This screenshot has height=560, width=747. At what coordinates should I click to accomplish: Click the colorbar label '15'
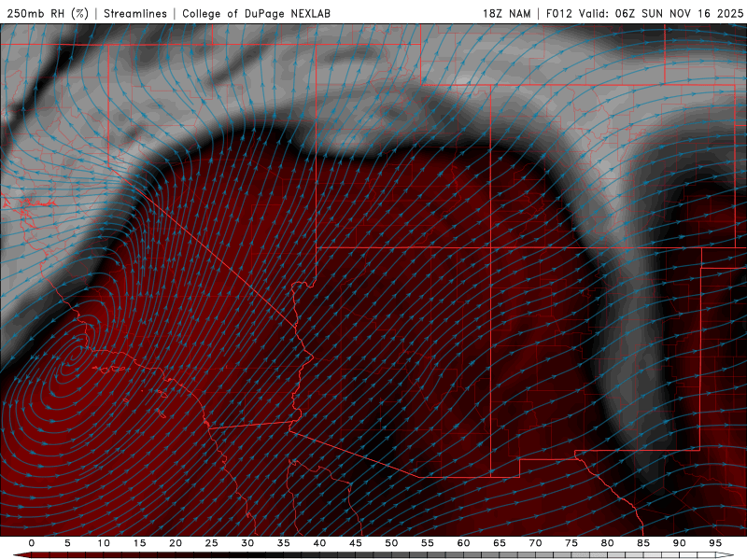click(139, 543)
